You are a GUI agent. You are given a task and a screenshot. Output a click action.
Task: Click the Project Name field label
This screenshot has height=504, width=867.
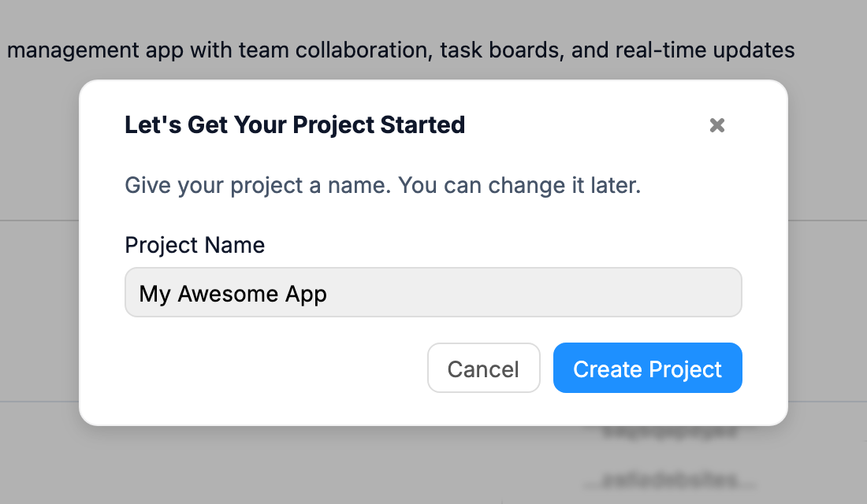tap(194, 245)
